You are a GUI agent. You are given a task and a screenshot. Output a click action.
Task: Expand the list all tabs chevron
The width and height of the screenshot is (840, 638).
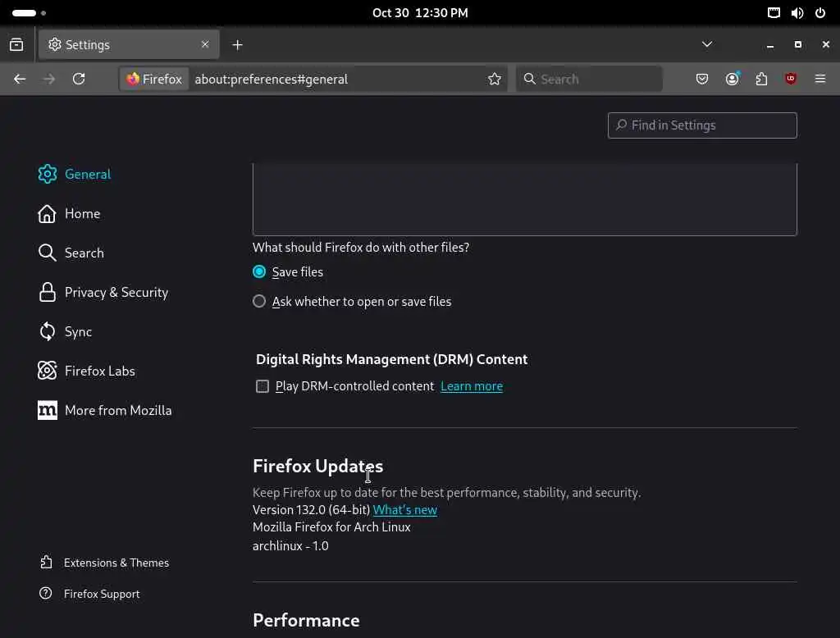(x=707, y=44)
